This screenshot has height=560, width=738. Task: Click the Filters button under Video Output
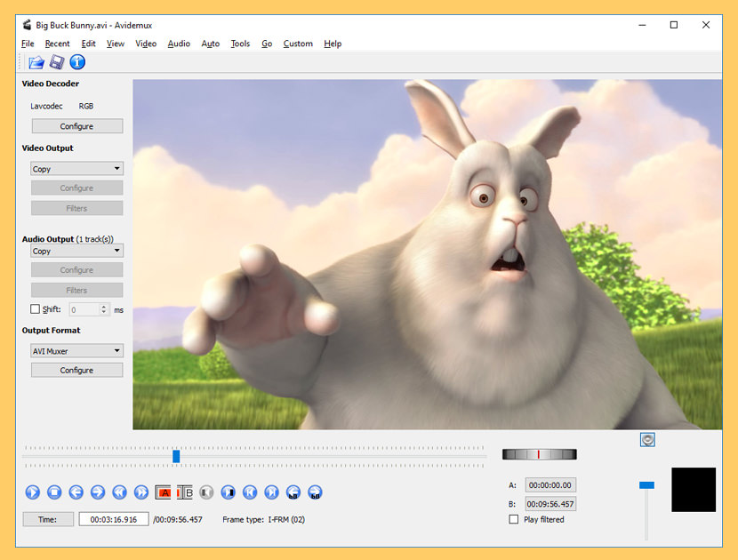pos(77,208)
